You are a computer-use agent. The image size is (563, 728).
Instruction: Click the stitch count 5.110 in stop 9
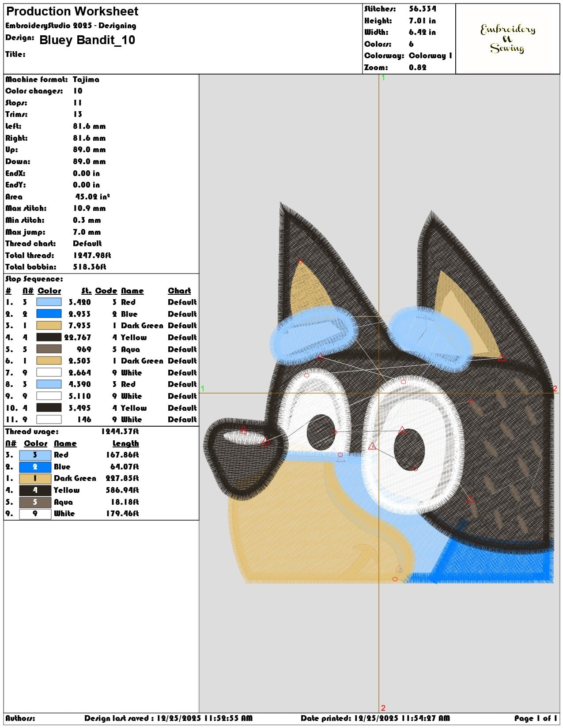pos(79,396)
